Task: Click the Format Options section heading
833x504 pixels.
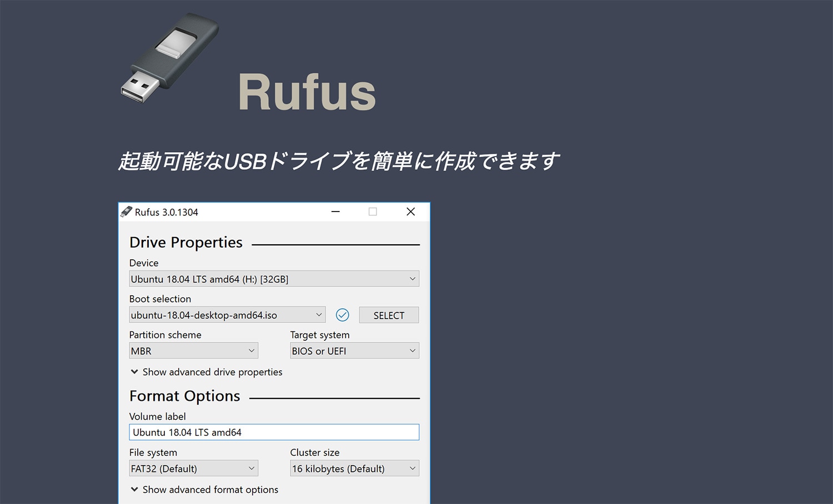Action: click(185, 396)
